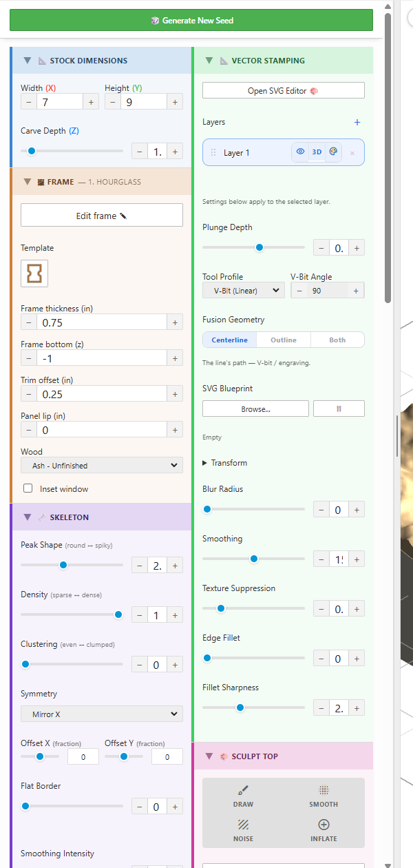Viewport: 413px width, 868px height.
Task: Select Outline fusion geometry
Action: (284, 340)
